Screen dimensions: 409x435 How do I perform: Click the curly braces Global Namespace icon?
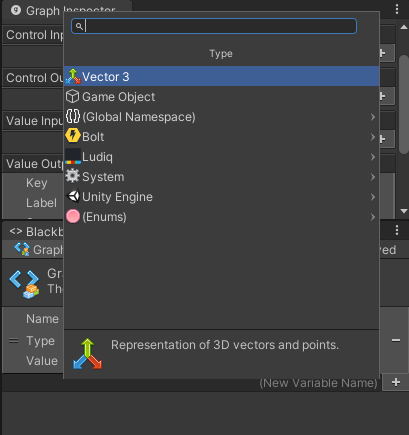[x=73, y=116]
